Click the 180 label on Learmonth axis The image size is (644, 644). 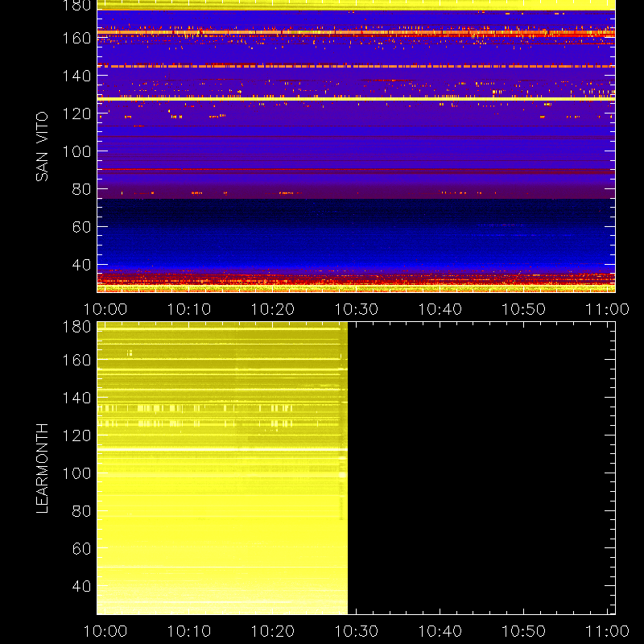pos(76,327)
